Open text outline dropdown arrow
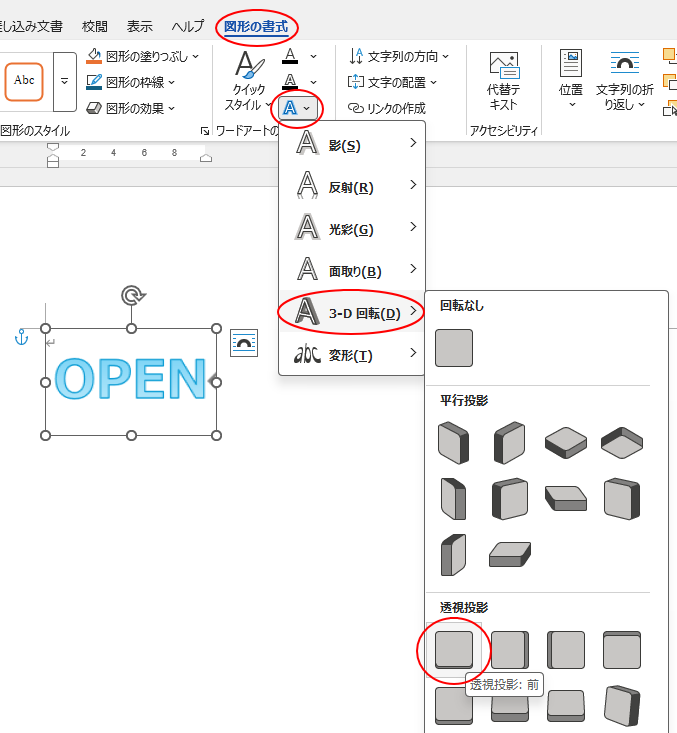 tap(313, 82)
